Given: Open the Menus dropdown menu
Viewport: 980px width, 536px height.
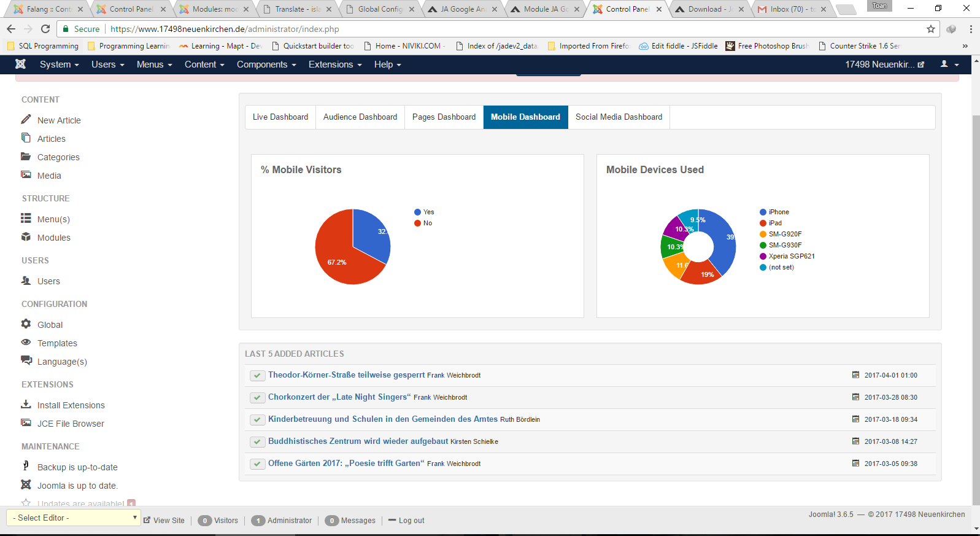Looking at the screenshot, I should pyautogui.click(x=155, y=64).
